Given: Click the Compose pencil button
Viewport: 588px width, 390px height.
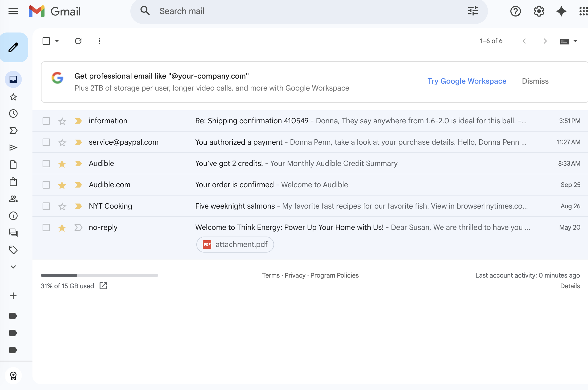Looking at the screenshot, I should pyautogui.click(x=14, y=48).
